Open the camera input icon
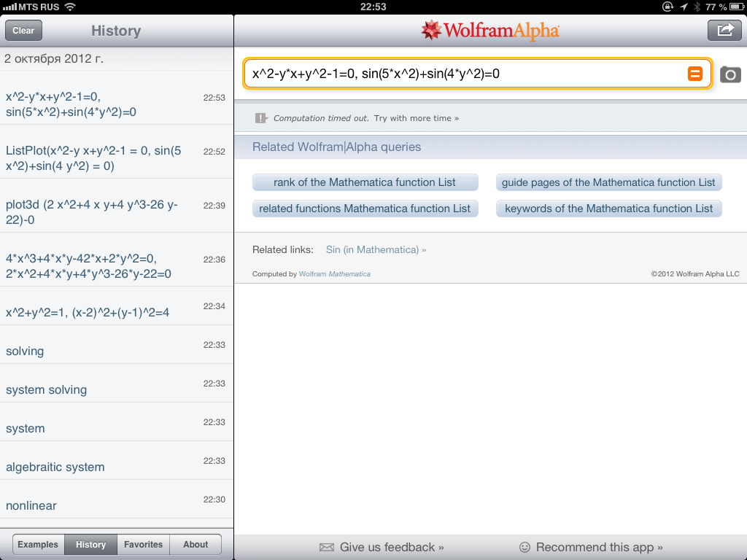Image resolution: width=747 pixels, height=560 pixels. click(x=729, y=74)
